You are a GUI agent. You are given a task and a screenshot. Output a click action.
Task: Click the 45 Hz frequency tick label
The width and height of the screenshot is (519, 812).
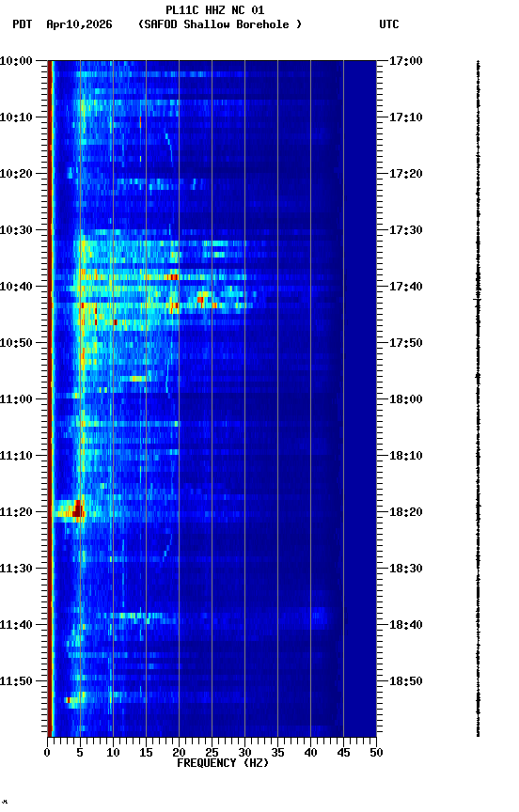(x=343, y=753)
